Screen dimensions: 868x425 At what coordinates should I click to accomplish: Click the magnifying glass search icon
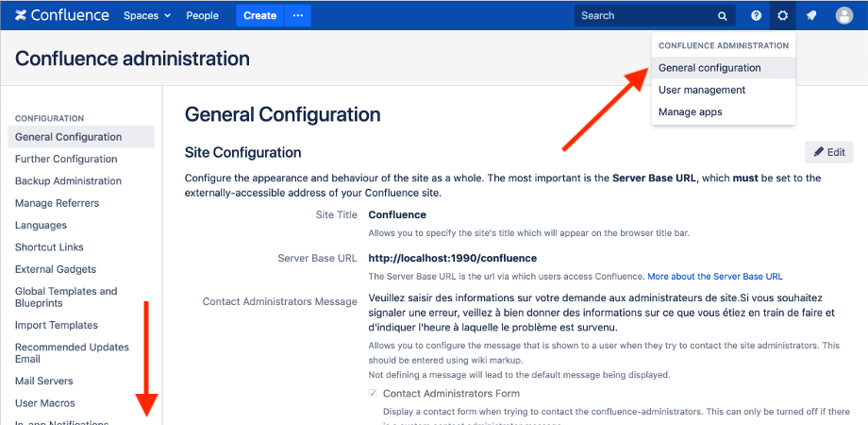coord(723,16)
